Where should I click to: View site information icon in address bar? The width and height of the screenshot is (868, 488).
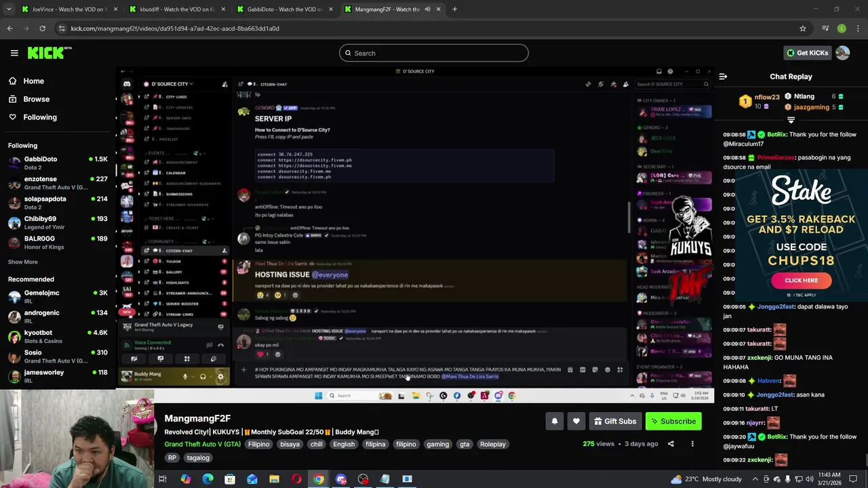coord(62,28)
